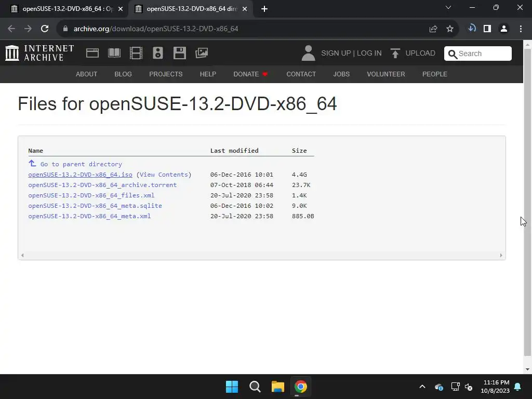The image size is (532, 399).
Task: Click the Archive Search input field
Action: point(478,54)
